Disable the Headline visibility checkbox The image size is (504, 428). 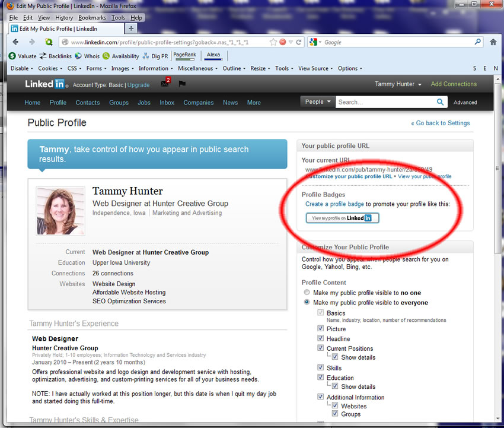321,338
